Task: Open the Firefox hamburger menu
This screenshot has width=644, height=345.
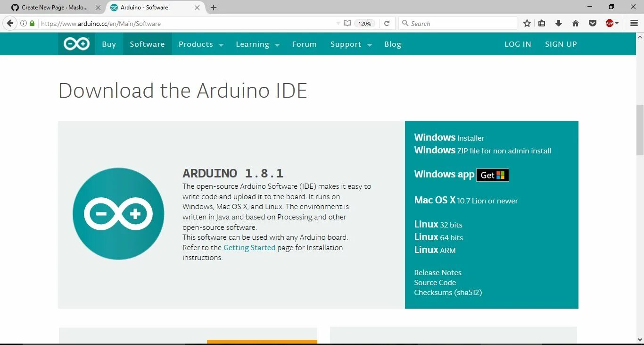Action: coord(634,23)
